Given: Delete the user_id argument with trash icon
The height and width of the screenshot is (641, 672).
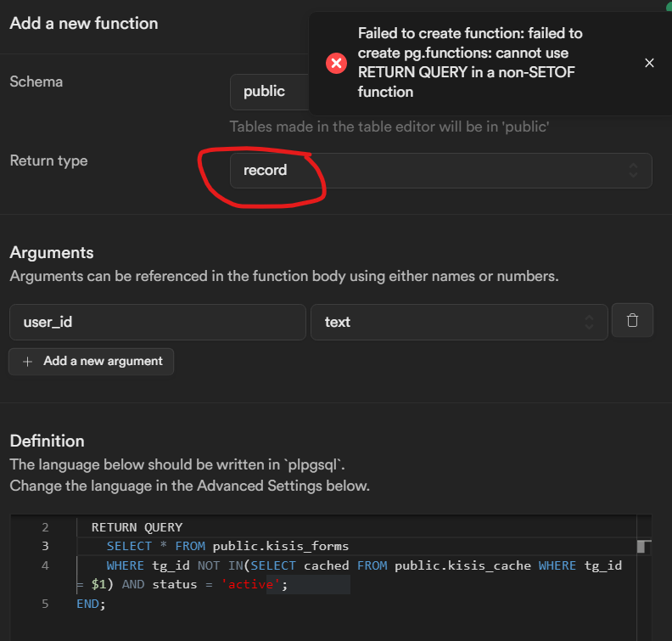Looking at the screenshot, I should tap(632, 321).
